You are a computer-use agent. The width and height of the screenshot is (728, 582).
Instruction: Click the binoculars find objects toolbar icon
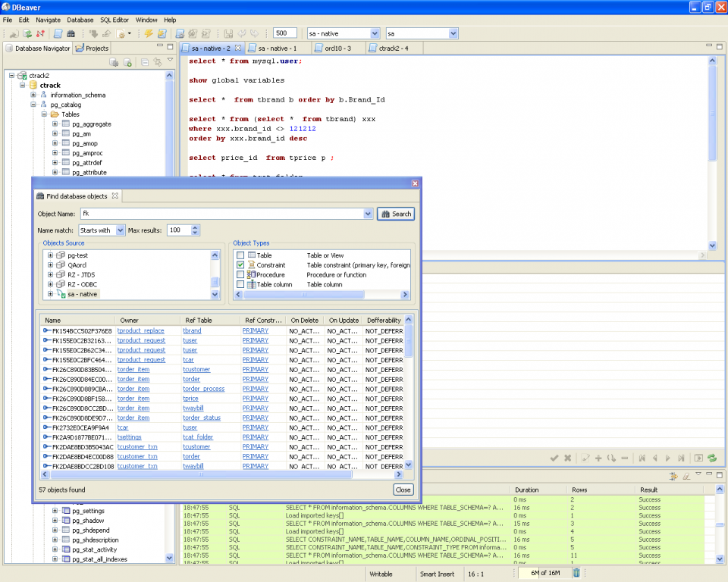[71, 33]
